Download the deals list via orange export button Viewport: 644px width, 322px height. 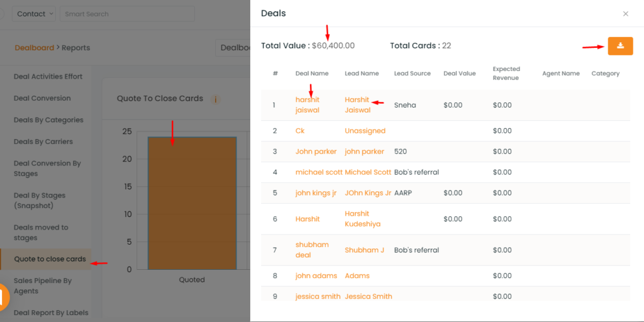click(x=620, y=45)
